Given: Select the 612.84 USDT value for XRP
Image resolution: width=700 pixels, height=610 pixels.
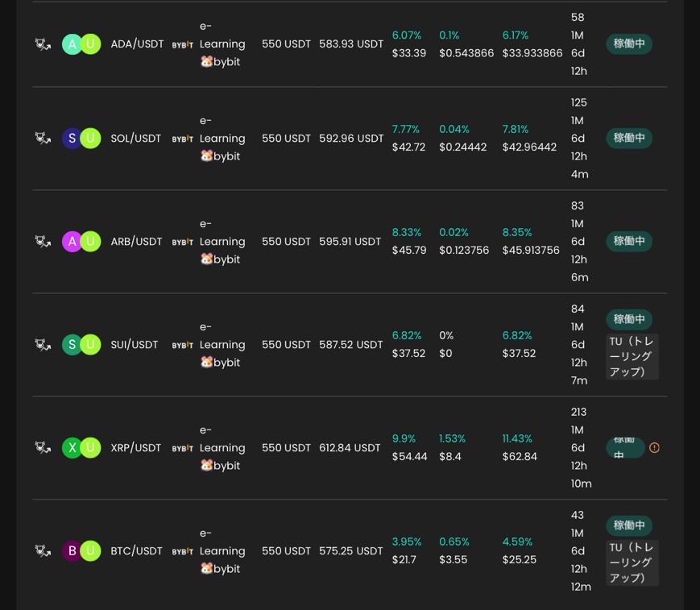Looking at the screenshot, I should 350,448.
